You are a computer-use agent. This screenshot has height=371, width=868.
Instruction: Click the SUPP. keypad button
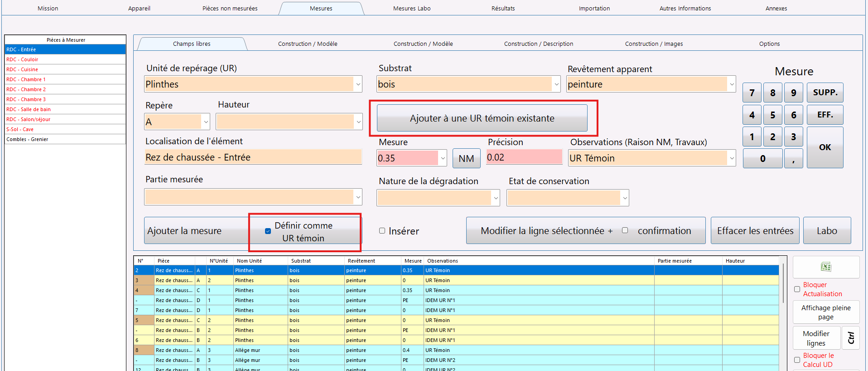(825, 93)
